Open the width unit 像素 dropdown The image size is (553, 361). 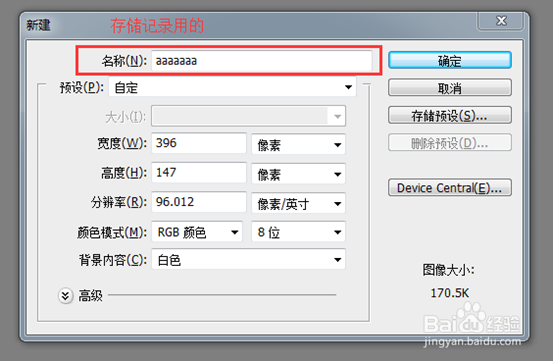click(298, 144)
